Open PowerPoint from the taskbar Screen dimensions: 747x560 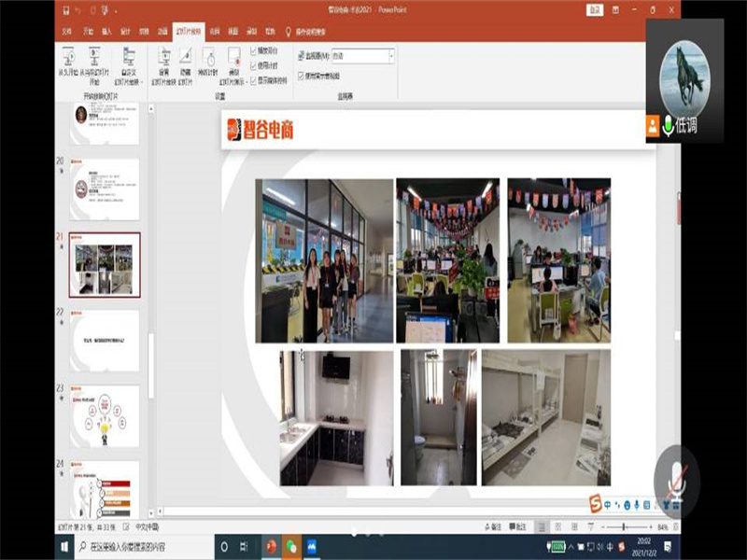271,547
